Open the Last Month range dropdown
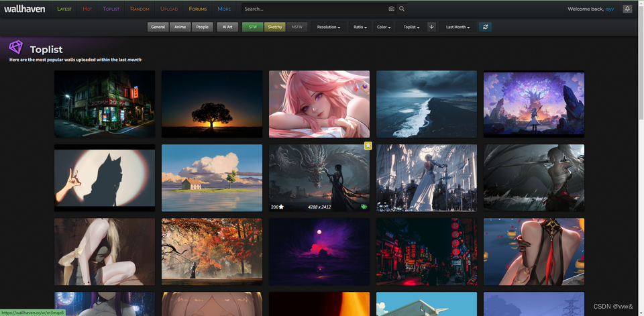The width and height of the screenshot is (644, 316). click(458, 27)
